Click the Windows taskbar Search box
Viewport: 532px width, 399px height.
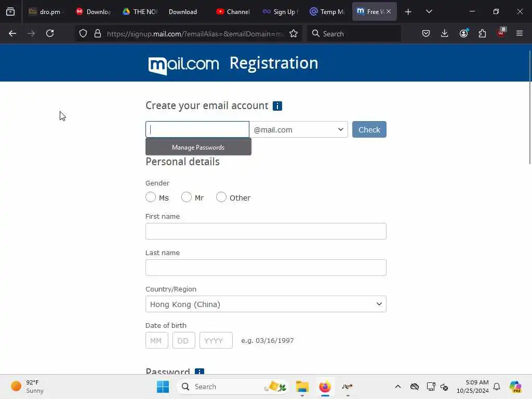[233, 387]
